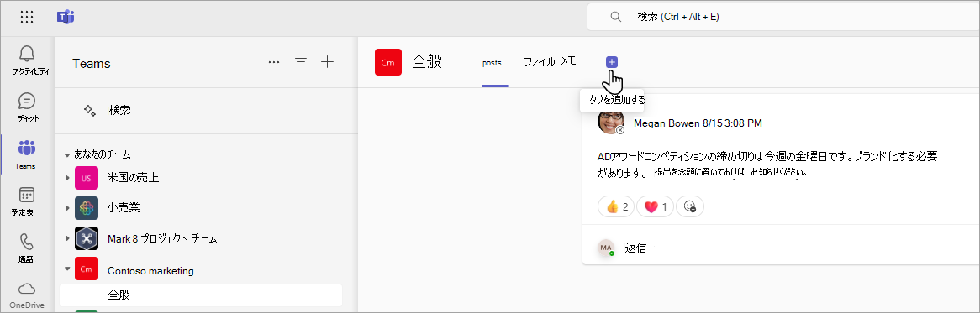Select the 小売業 team name

tap(124, 207)
